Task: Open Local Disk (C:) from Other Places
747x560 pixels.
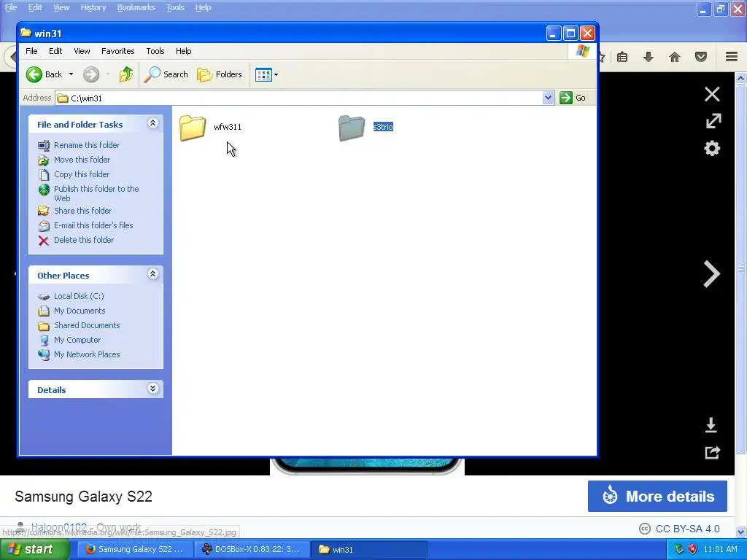Action: 79,296
